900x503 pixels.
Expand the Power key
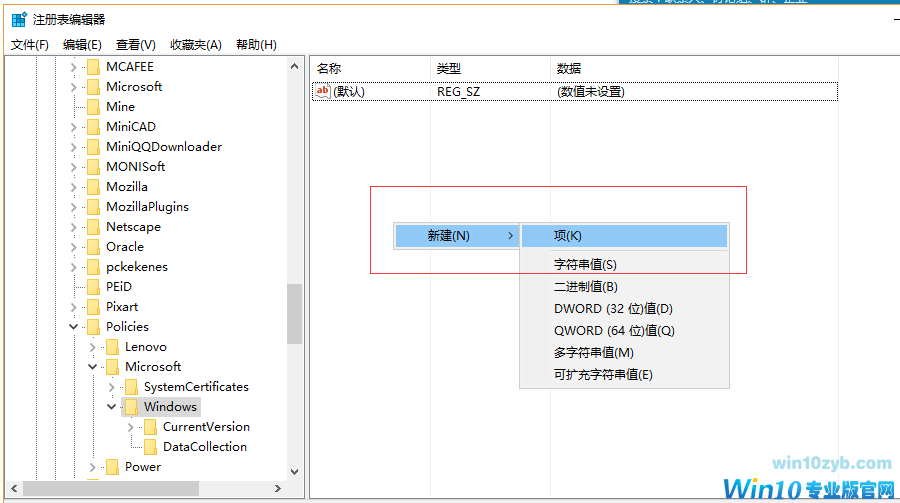click(x=92, y=467)
